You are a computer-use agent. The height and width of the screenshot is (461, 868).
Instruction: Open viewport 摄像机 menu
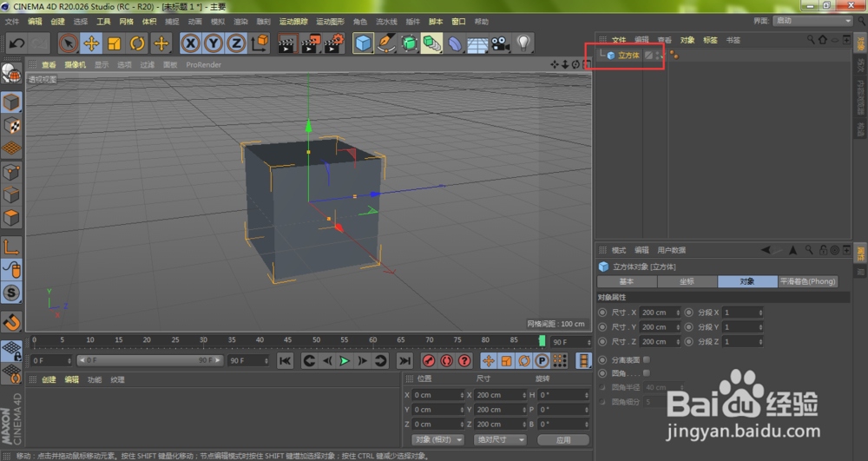(x=75, y=65)
